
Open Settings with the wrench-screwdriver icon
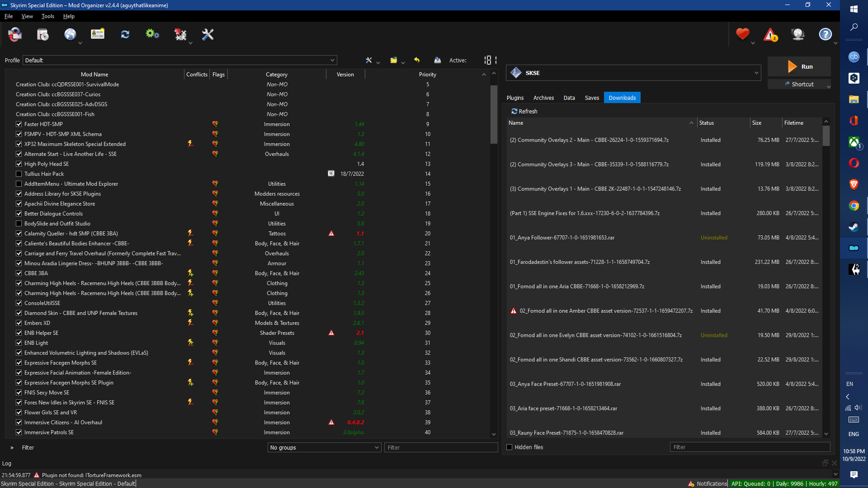[x=208, y=35]
